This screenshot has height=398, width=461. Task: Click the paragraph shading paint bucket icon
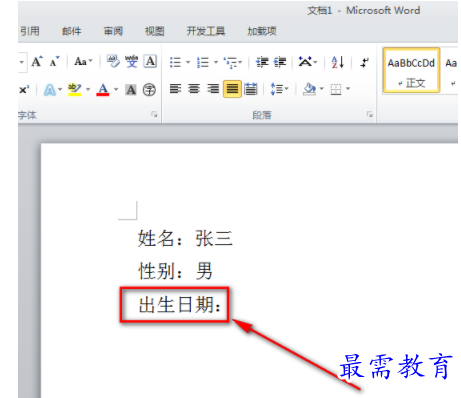(309, 89)
